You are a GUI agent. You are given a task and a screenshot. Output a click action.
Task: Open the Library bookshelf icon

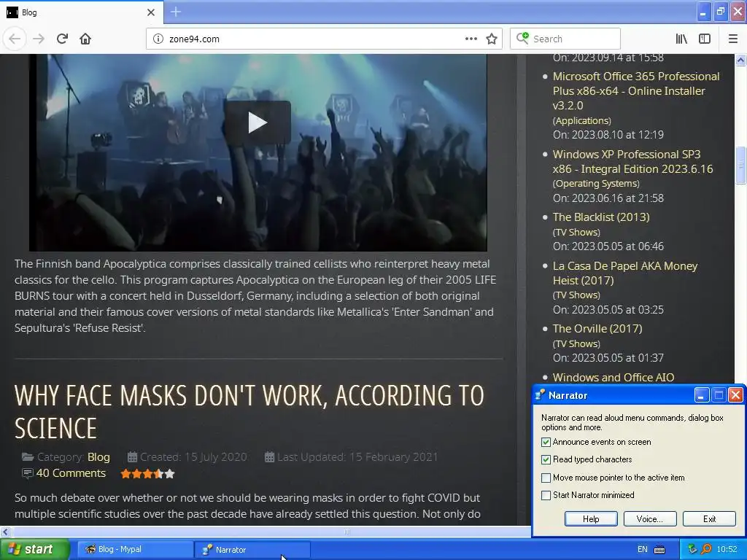[x=681, y=39]
